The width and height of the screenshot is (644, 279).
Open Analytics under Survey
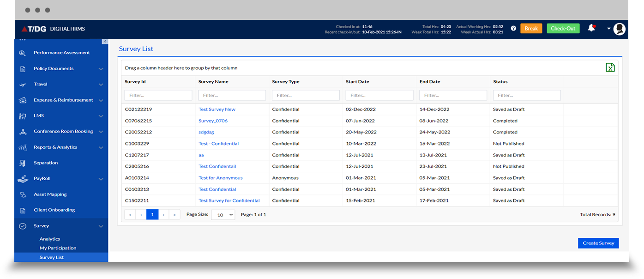tap(50, 239)
